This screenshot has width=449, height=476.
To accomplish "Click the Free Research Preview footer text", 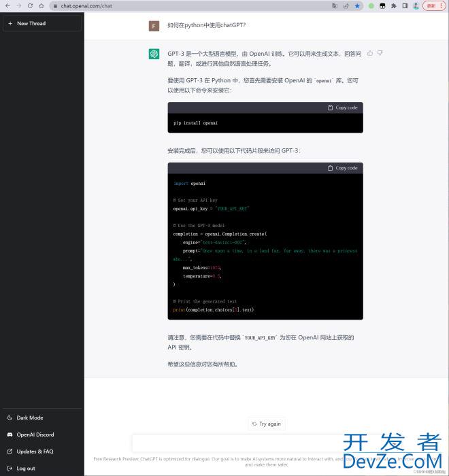I will (x=267, y=462).
